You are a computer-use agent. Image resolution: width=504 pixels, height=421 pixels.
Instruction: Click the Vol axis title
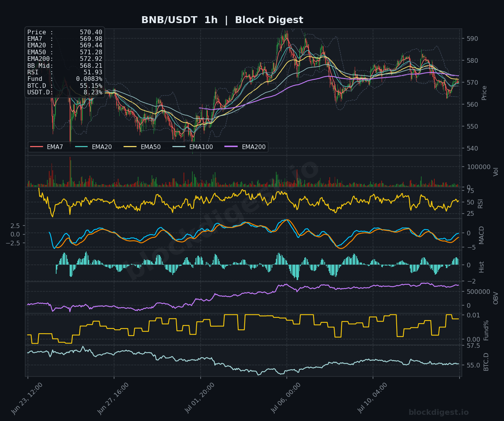(496, 171)
